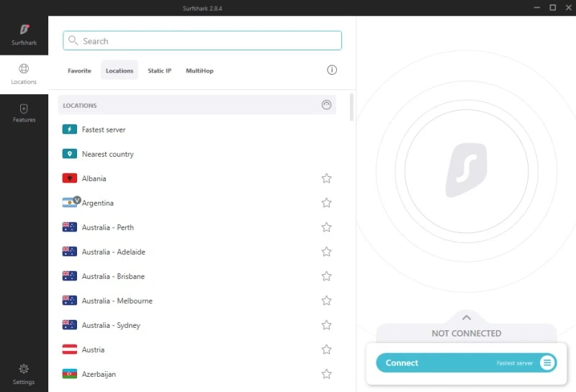Click the Locations header refresh icon

click(327, 105)
